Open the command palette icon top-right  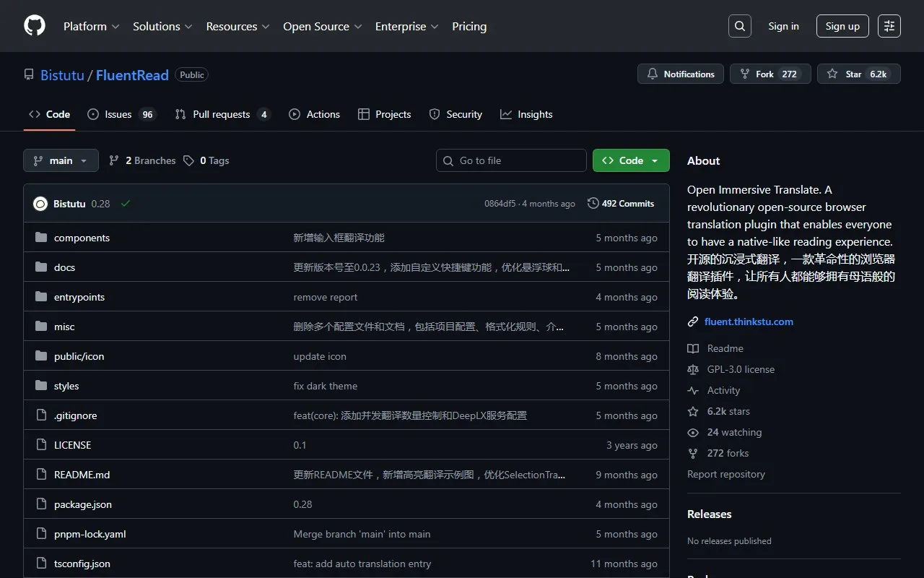(889, 26)
